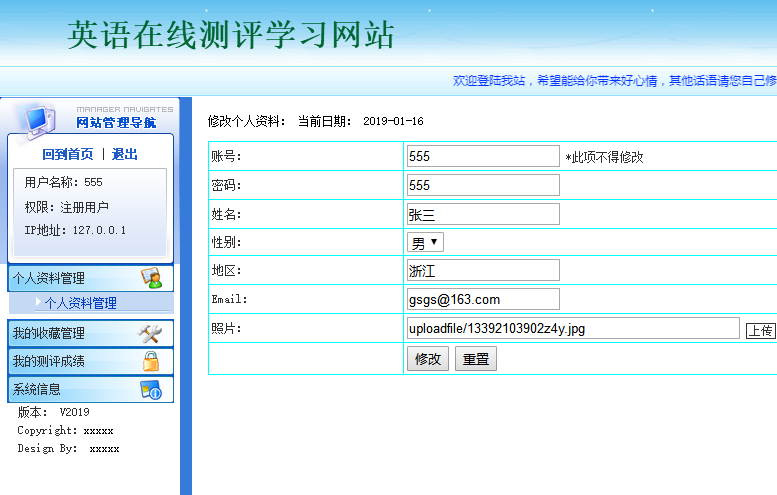777x495 pixels.
Task: Focus the 姓名 name input field
Action: click(483, 214)
